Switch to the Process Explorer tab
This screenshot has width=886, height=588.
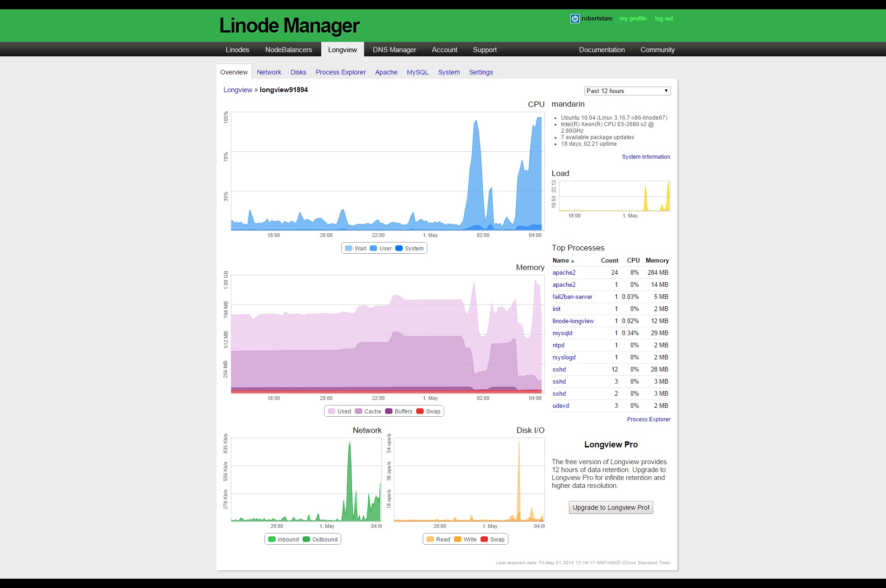[x=341, y=72]
